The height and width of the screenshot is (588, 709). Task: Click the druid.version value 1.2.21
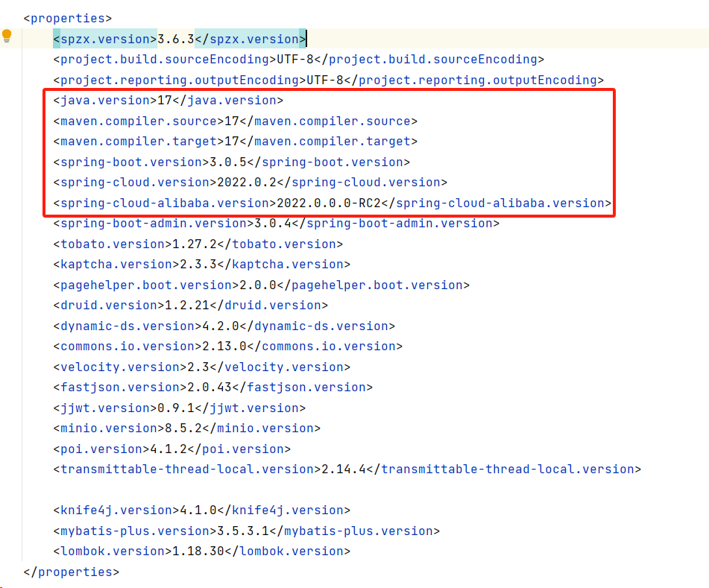tap(187, 305)
